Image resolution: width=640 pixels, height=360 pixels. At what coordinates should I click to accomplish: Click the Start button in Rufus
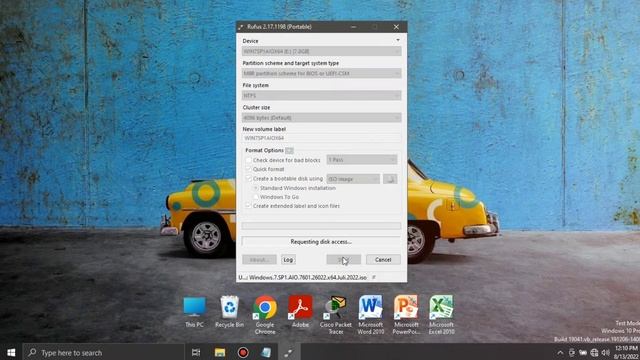point(344,260)
